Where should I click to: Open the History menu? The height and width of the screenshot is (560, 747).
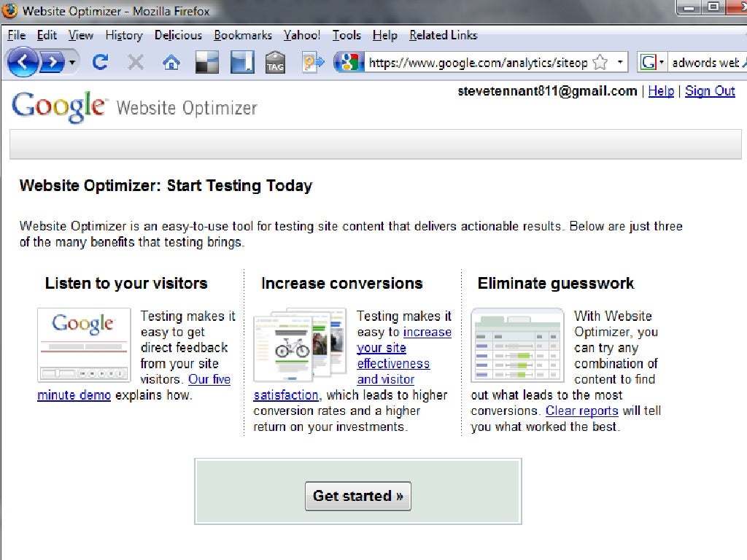tap(124, 35)
